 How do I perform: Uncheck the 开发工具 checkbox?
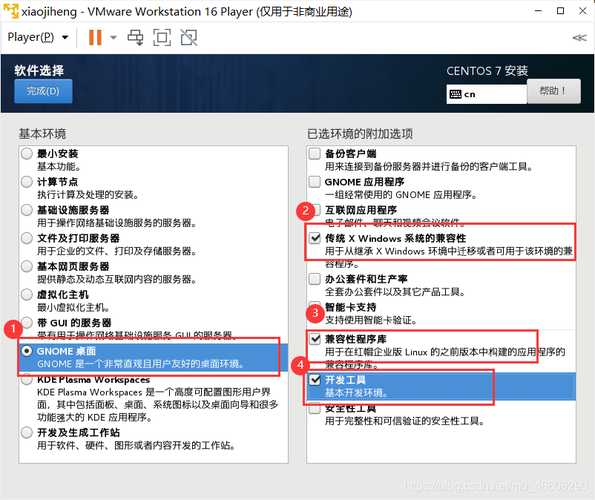tap(315, 380)
